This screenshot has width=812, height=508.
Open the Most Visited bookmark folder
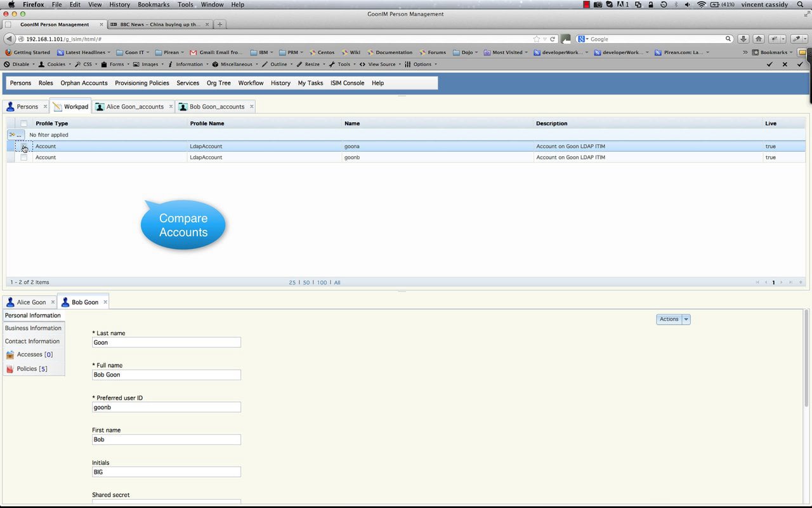point(506,52)
